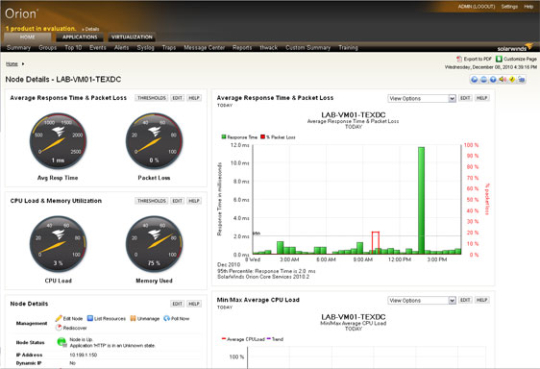Switch to the VIRTUALIZATION tab

(132, 37)
